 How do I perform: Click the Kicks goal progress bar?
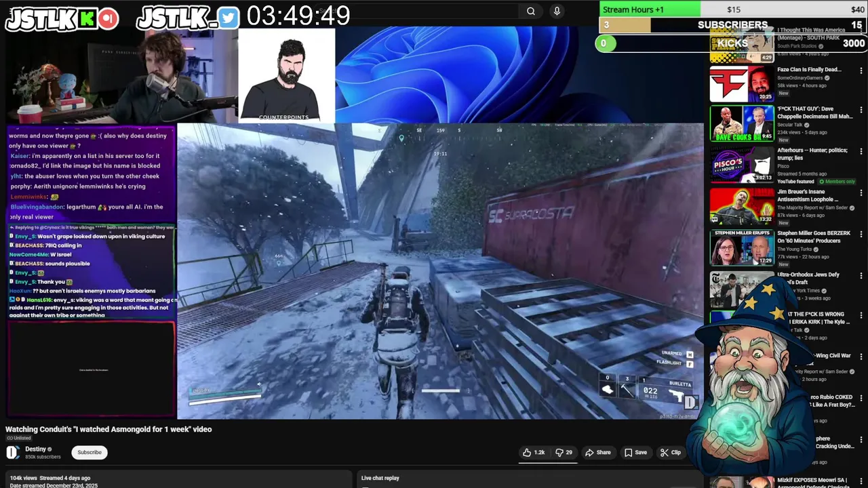pyautogui.click(x=731, y=43)
